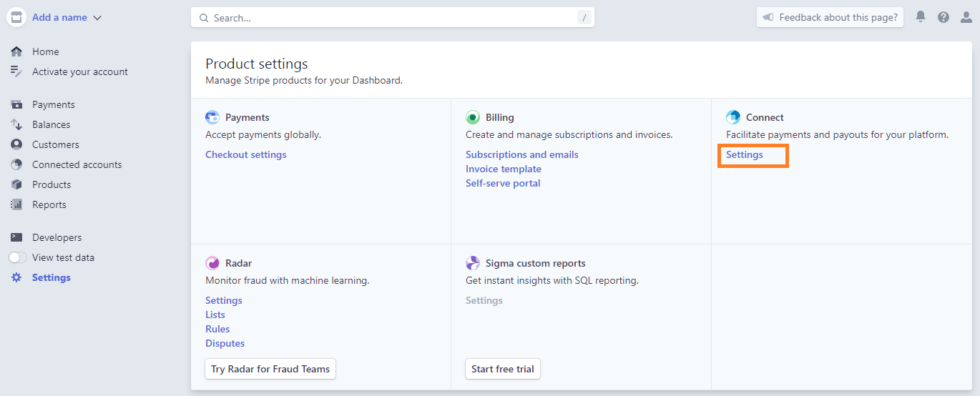Click the slash shortcut badge in search
Viewport: 980px width, 396px height.
(x=584, y=17)
